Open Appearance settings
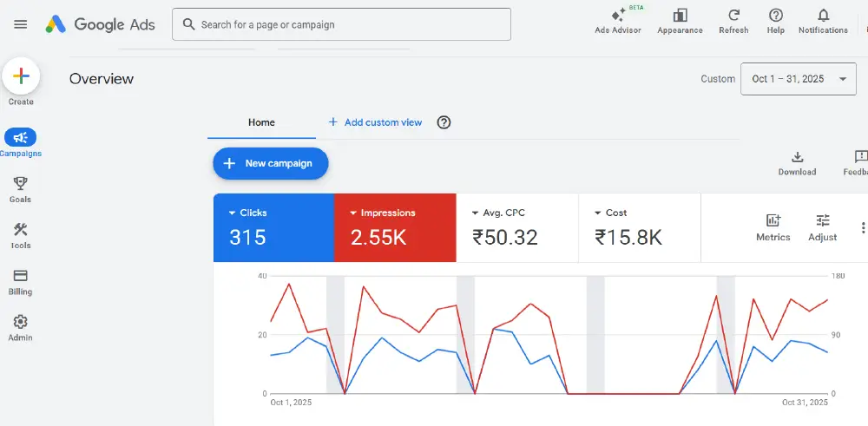 tap(680, 16)
